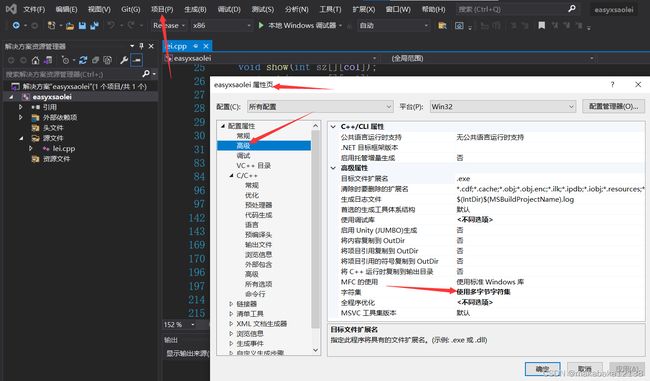Select 代码生成 under C/C++
Viewport: 650px width, 381px height.
pos(258,215)
